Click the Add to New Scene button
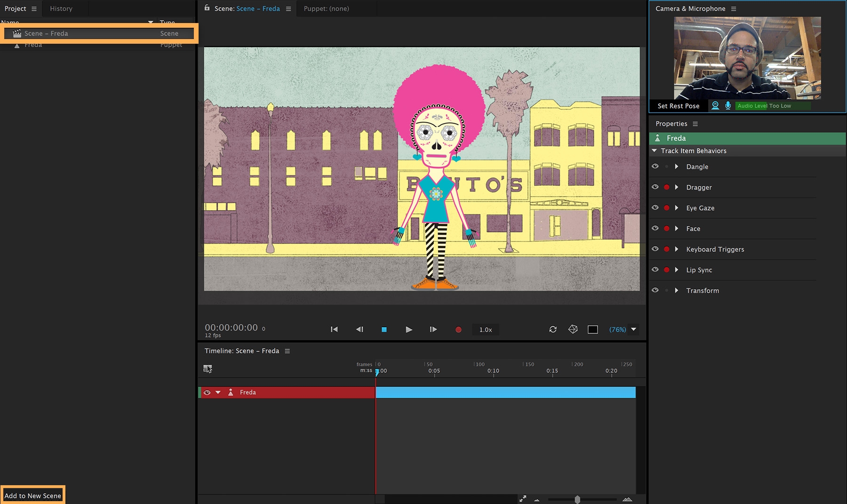 32,496
